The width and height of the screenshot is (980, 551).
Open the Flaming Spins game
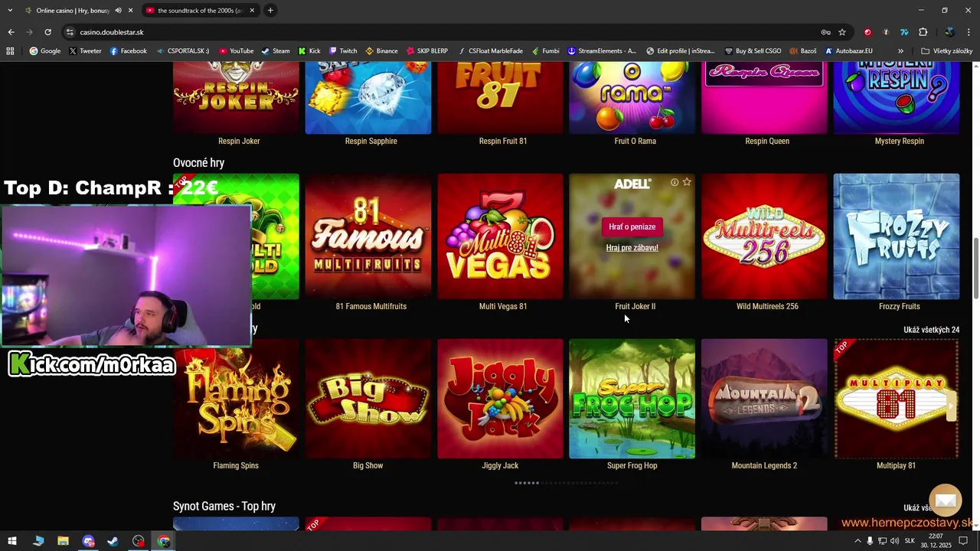click(x=236, y=399)
